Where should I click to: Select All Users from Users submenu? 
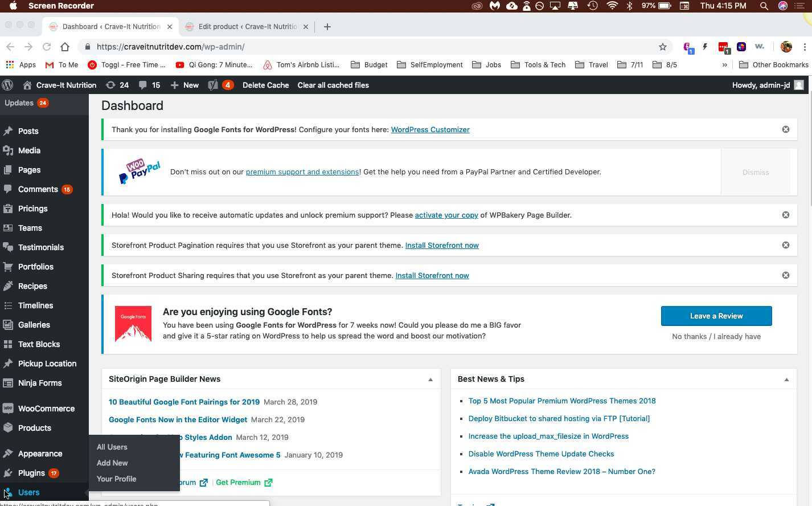[112, 447]
